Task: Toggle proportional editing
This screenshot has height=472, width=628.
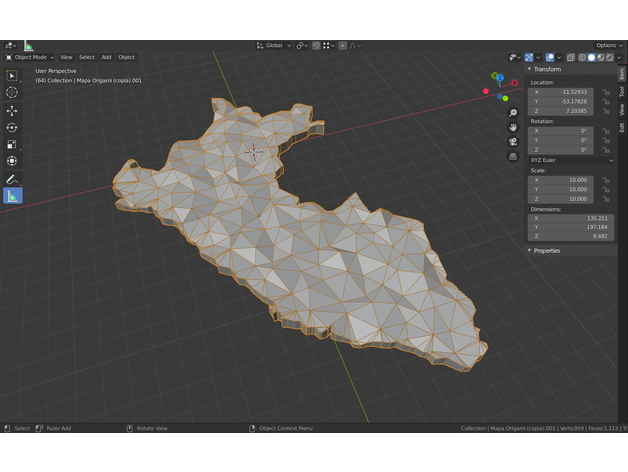Action: coord(342,46)
